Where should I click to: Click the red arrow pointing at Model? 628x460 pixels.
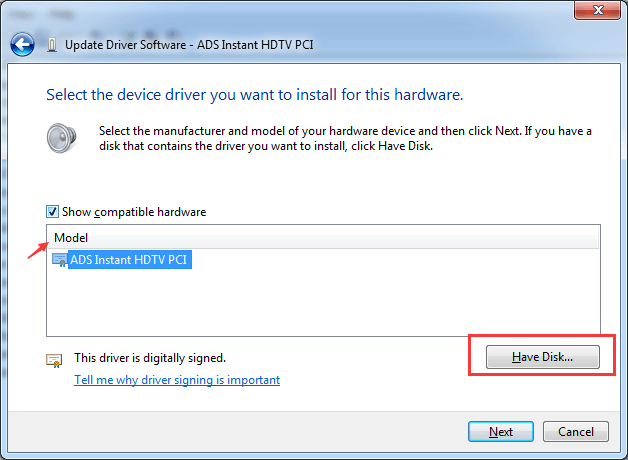click(x=37, y=247)
